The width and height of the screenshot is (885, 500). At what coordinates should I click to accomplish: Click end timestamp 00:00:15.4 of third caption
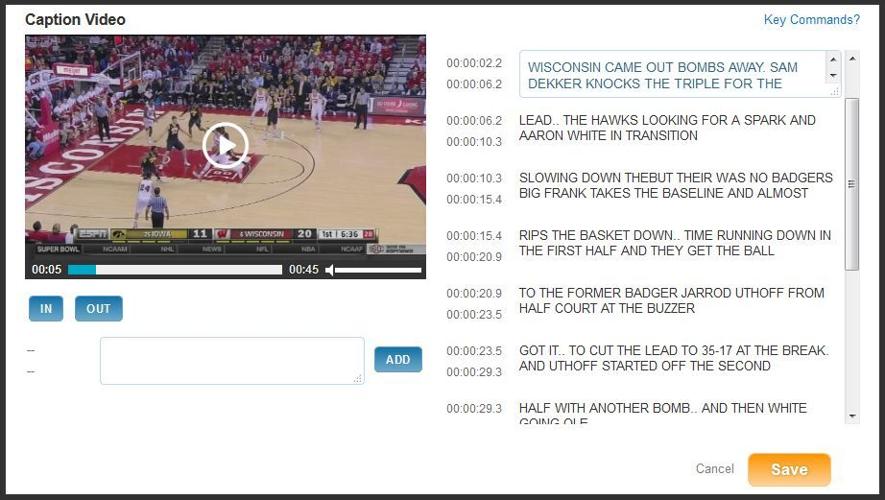pyautogui.click(x=474, y=200)
